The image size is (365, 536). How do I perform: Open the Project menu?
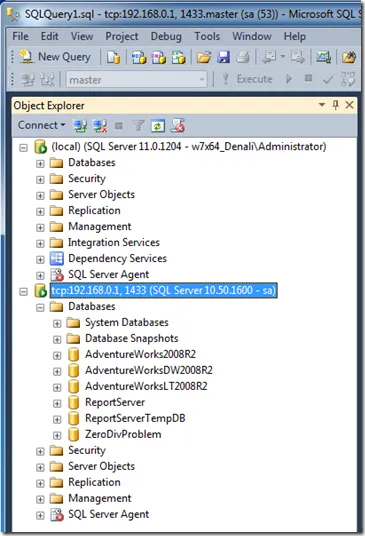[122, 36]
